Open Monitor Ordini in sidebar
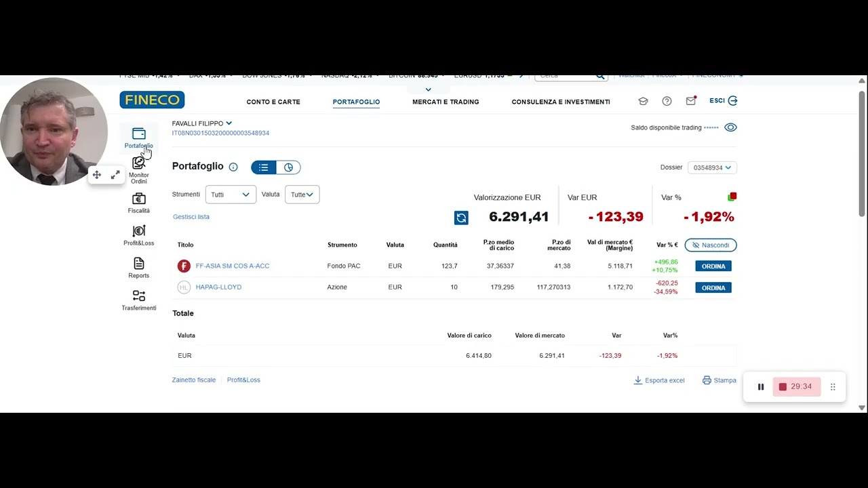The image size is (868, 488). click(x=138, y=170)
